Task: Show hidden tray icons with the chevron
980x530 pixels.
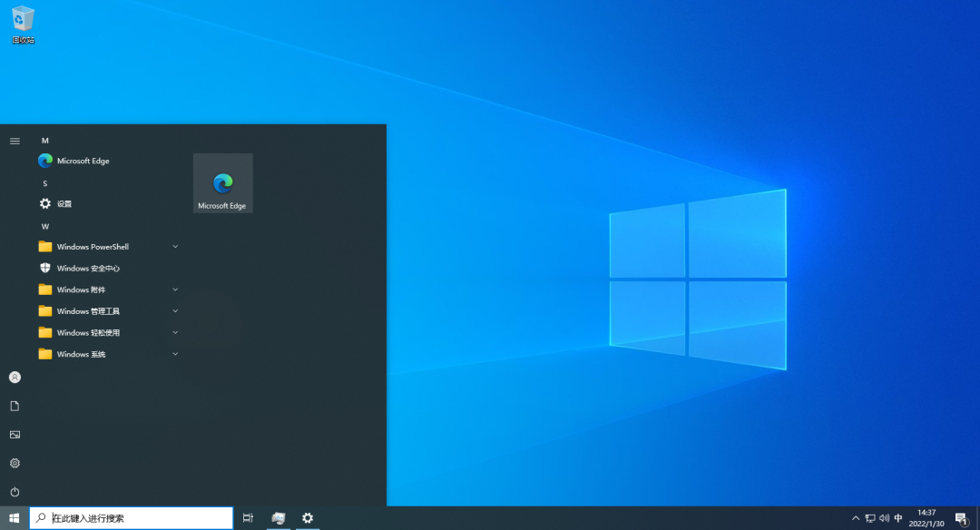Action: pos(856,517)
